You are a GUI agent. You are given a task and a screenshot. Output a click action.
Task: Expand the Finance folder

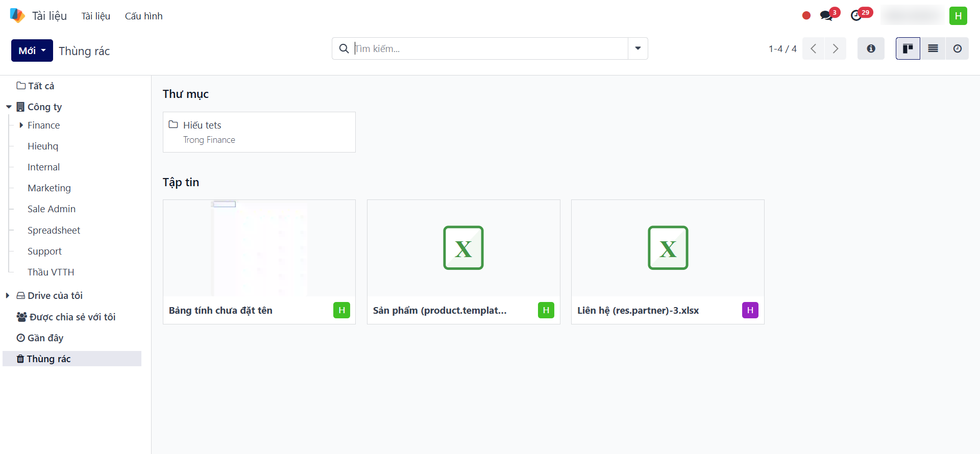(x=21, y=125)
